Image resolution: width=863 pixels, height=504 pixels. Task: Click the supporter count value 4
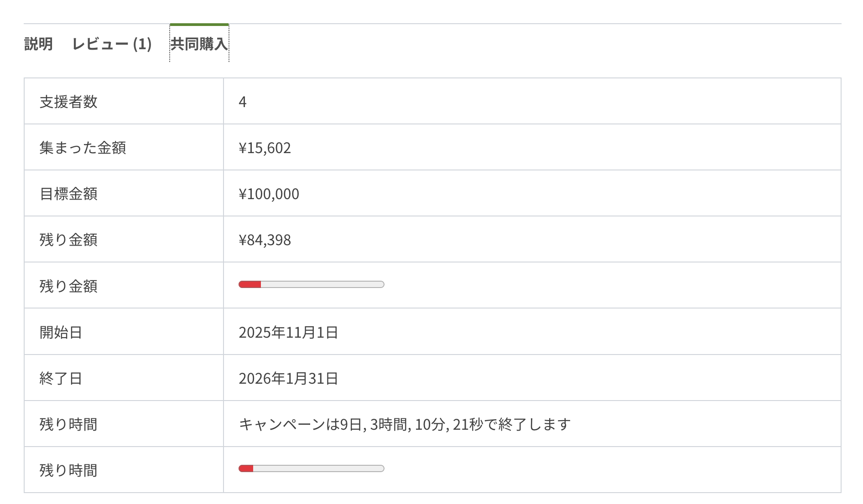243,102
